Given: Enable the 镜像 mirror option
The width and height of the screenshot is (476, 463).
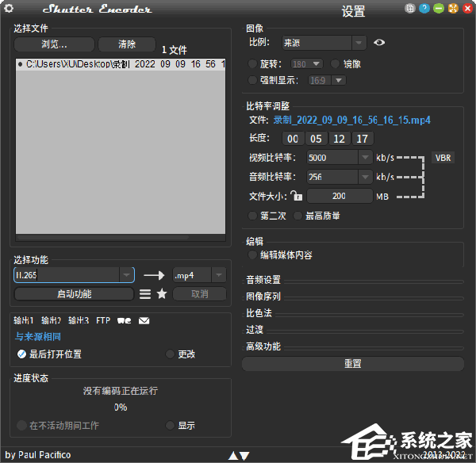Looking at the screenshot, I should coord(335,64).
